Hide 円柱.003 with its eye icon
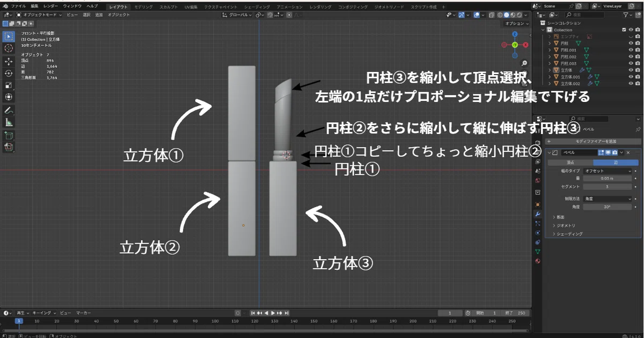The image size is (644, 338). coord(631,63)
